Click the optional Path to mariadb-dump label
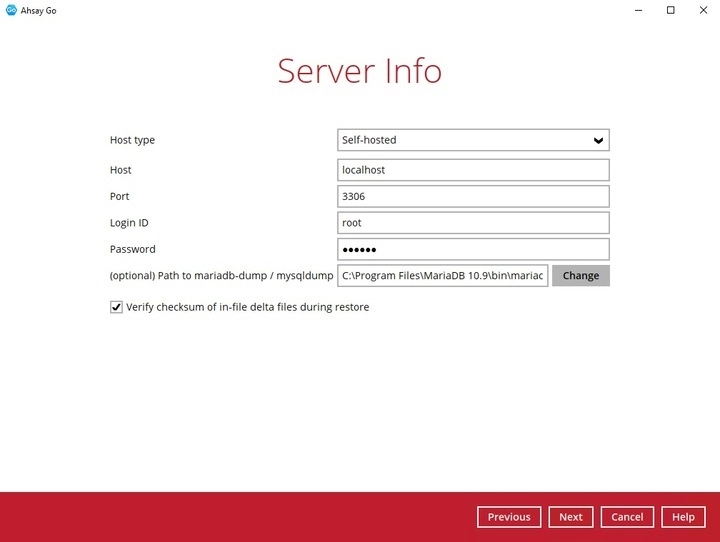The height and width of the screenshot is (542, 720). coord(221,276)
